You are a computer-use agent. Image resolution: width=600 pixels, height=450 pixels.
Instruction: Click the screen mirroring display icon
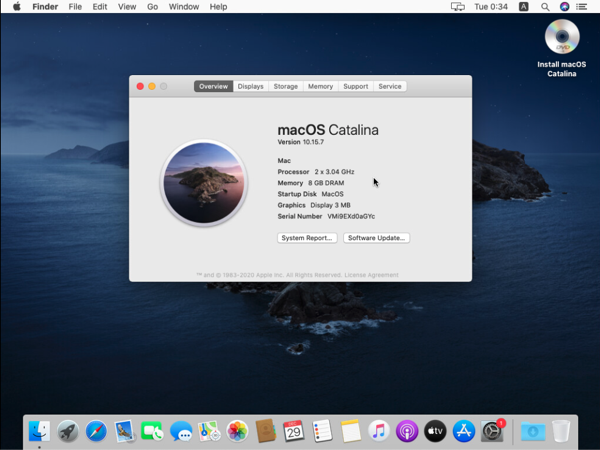point(458,7)
